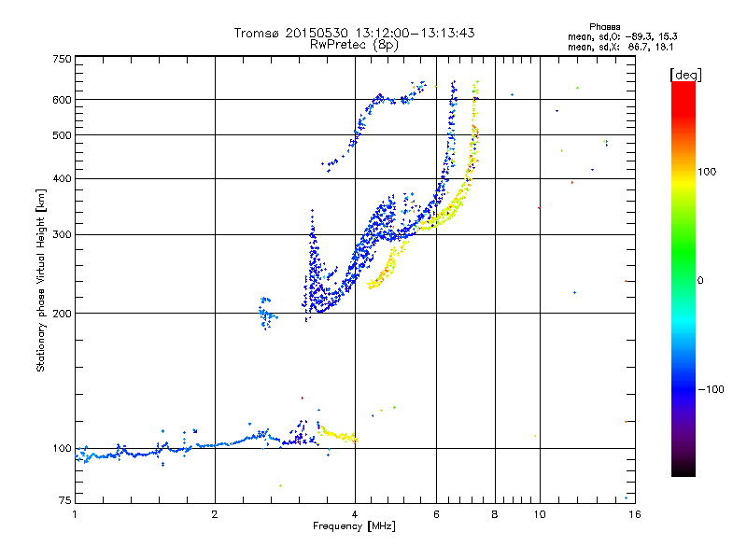This screenshot has height=560, width=747.
Task: Click the y-axis tick label '200'
Action: point(62,314)
